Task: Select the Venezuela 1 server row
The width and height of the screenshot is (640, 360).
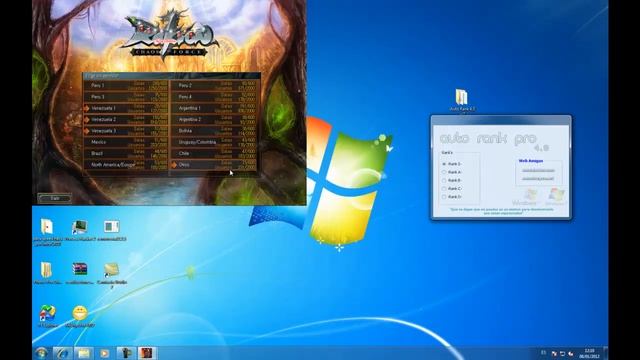Action: 126,108
